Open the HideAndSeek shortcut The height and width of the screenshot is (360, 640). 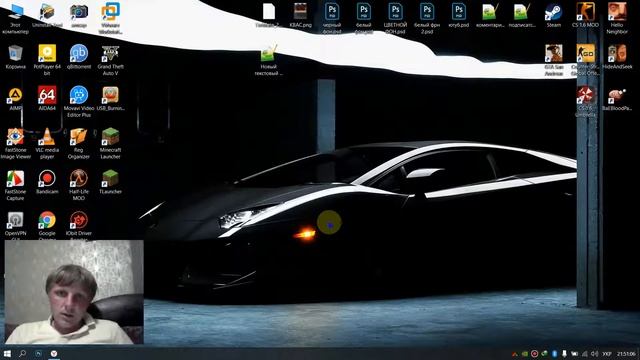(x=617, y=57)
